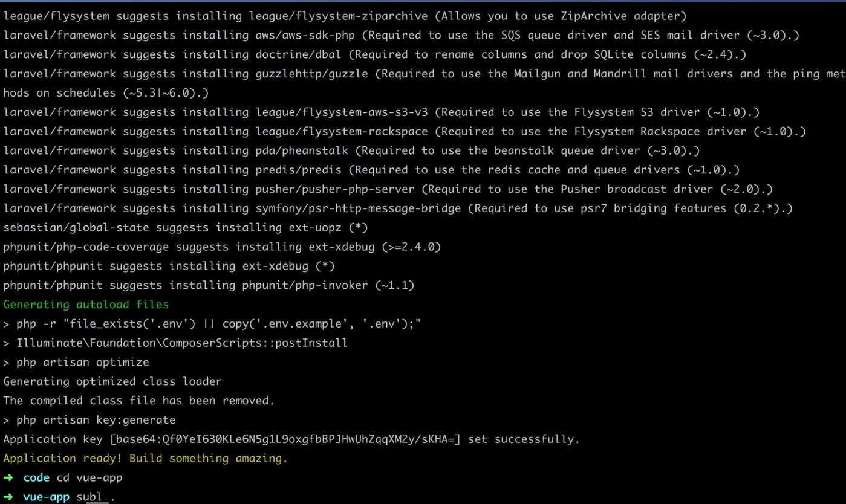Click the green prompt arrow before 'vue-app'
846x504 pixels.
8,497
